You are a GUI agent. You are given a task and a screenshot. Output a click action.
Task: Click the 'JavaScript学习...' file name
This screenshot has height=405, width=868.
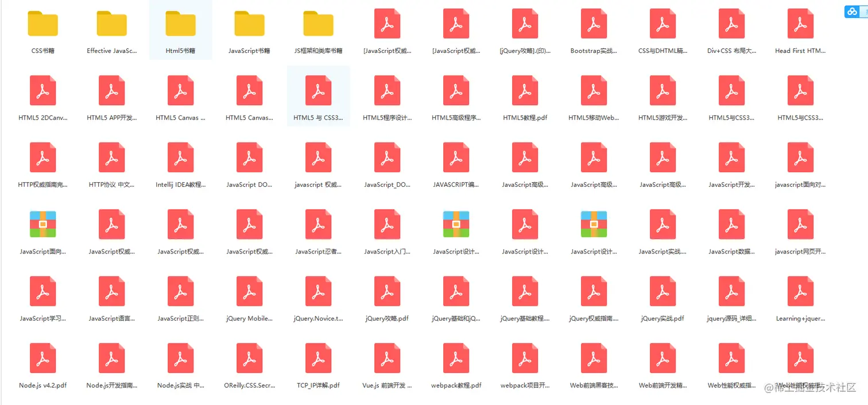click(43, 318)
